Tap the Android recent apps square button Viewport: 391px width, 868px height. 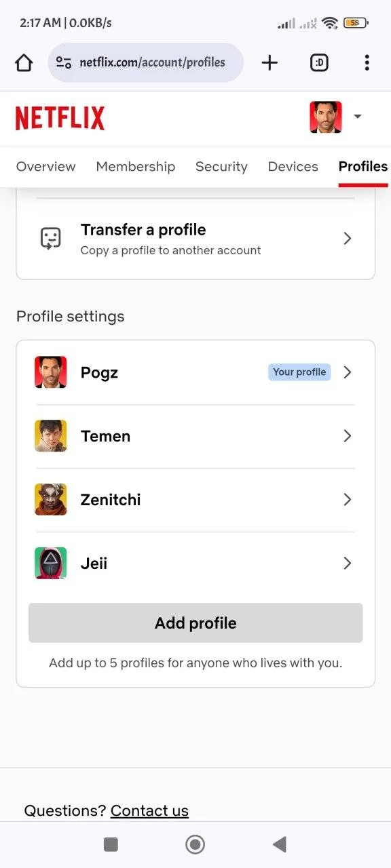[x=111, y=844]
